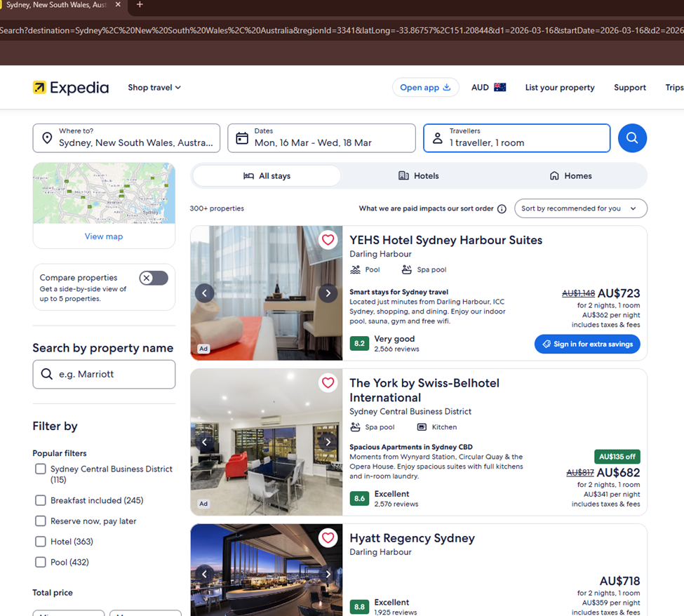Open List your property link
The image size is (684, 616).
click(560, 88)
